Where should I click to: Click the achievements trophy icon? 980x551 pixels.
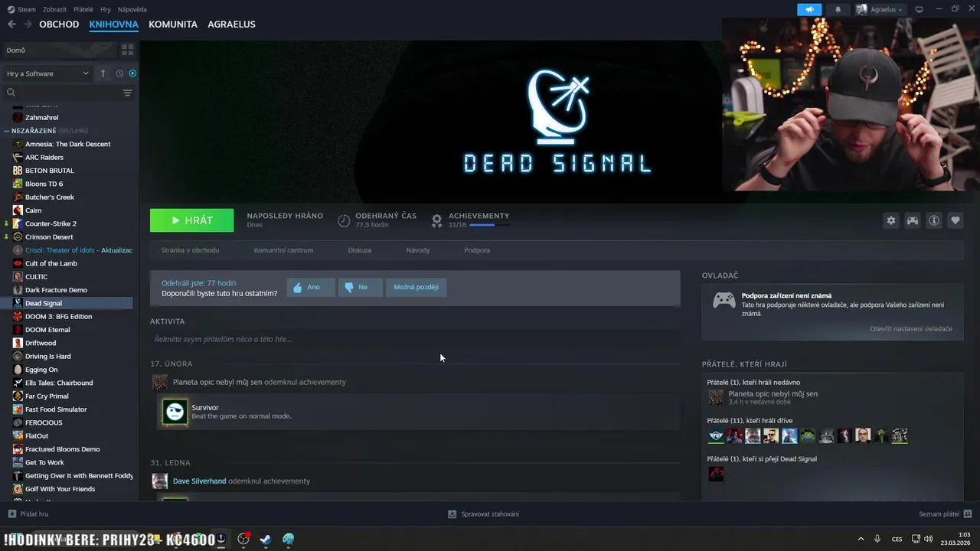[x=436, y=220]
